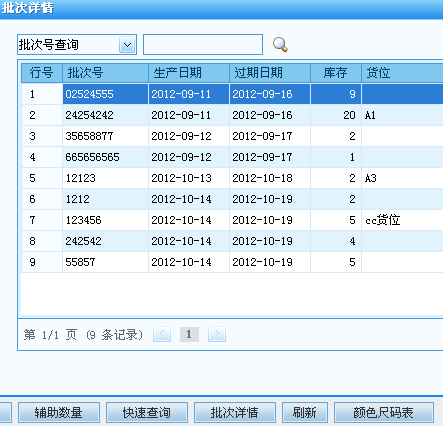443x426 pixels.
Task: Click the 快速查询 button
Action: click(147, 413)
